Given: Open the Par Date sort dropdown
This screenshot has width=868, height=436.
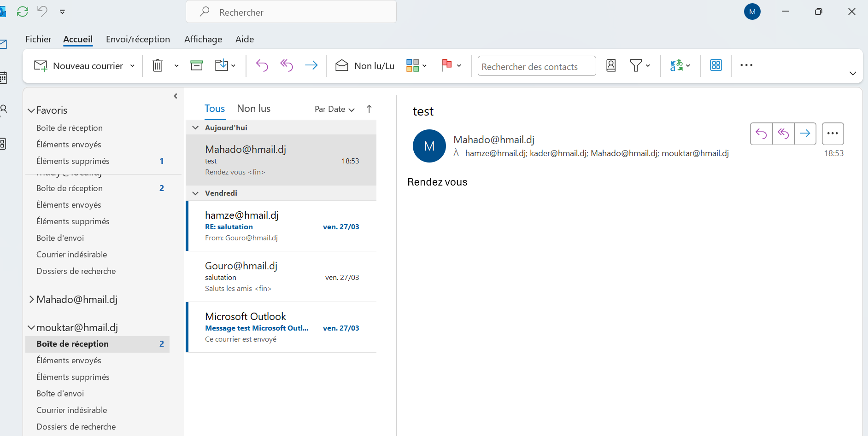Looking at the screenshot, I should tap(334, 109).
